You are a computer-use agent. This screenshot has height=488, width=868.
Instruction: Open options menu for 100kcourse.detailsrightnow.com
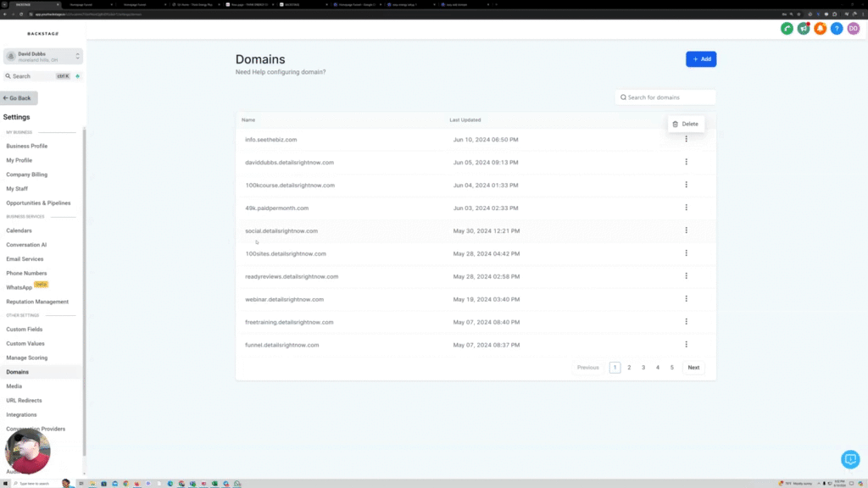pyautogui.click(x=686, y=185)
